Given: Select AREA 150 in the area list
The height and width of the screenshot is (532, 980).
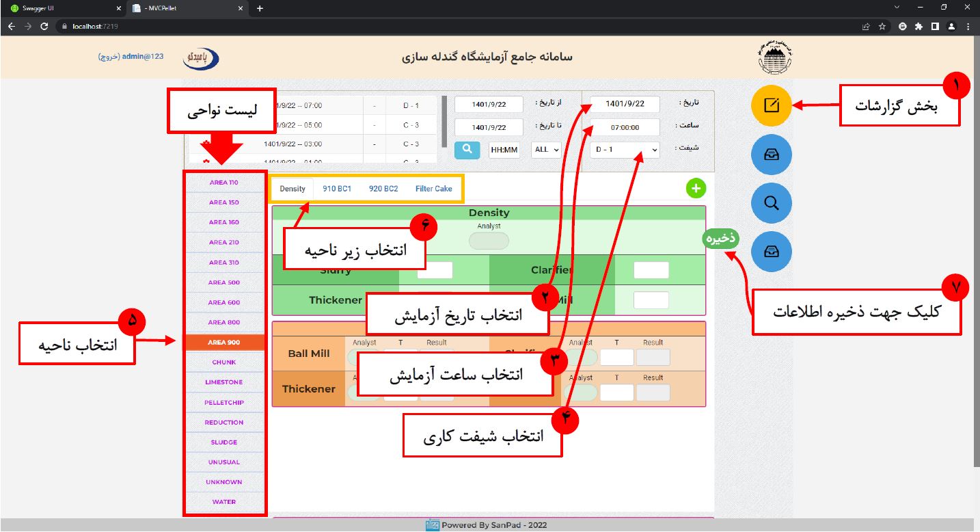Looking at the screenshot, I should pos(223,202).
